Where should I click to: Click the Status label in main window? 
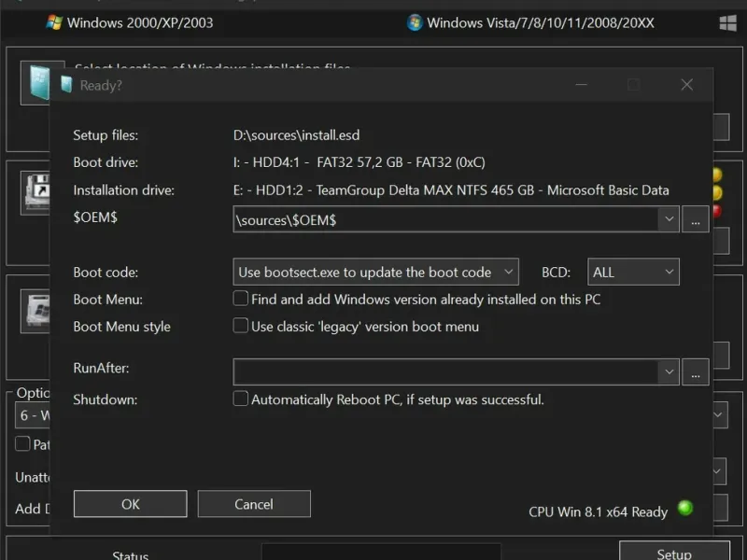pos(130,554)
